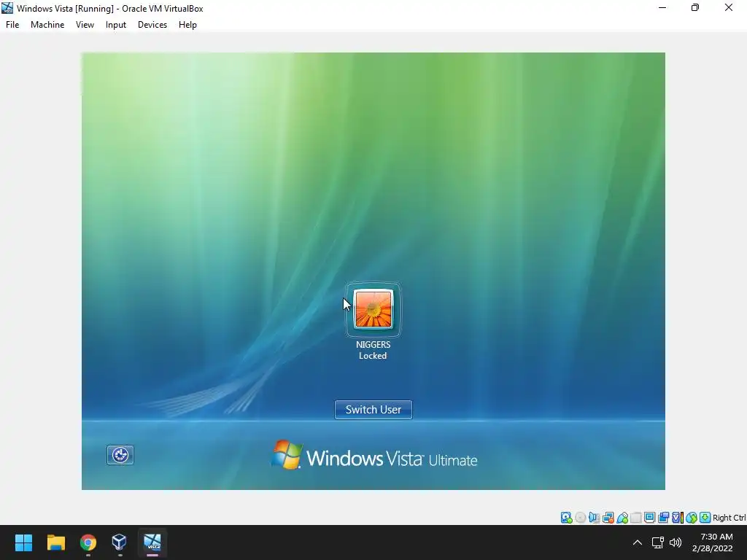Open the Input menu

tap(116, 25)
